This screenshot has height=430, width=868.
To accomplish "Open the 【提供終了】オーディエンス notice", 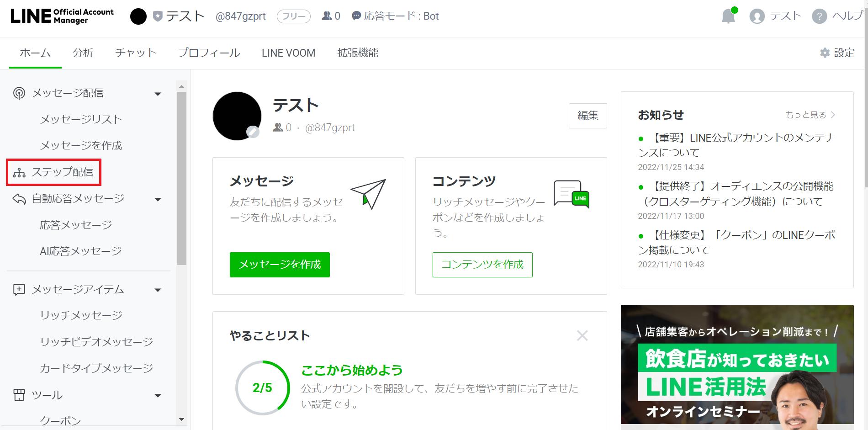I will [736, 194].
